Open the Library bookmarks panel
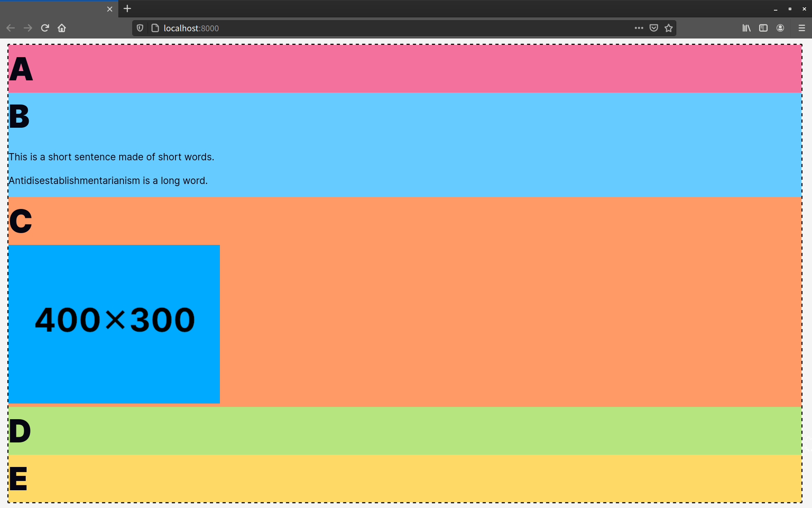 point(746,28)
